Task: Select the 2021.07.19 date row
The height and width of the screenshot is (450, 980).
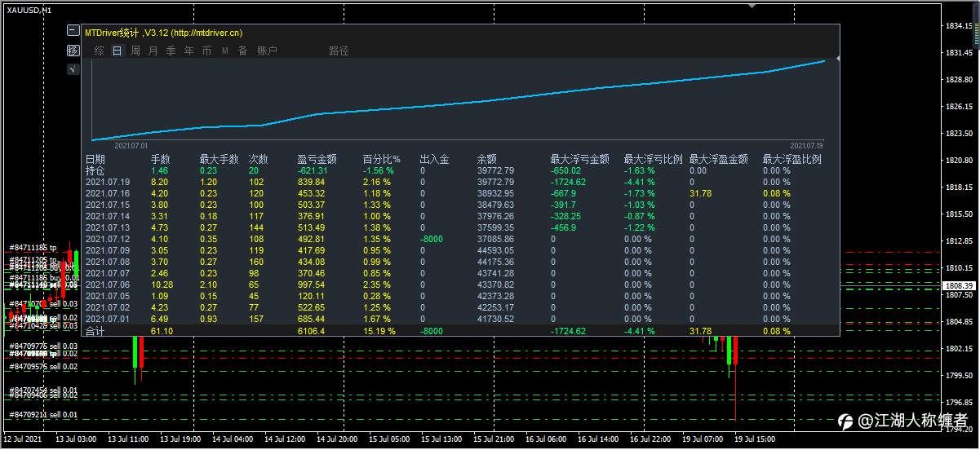Action: tap(108, 183)
